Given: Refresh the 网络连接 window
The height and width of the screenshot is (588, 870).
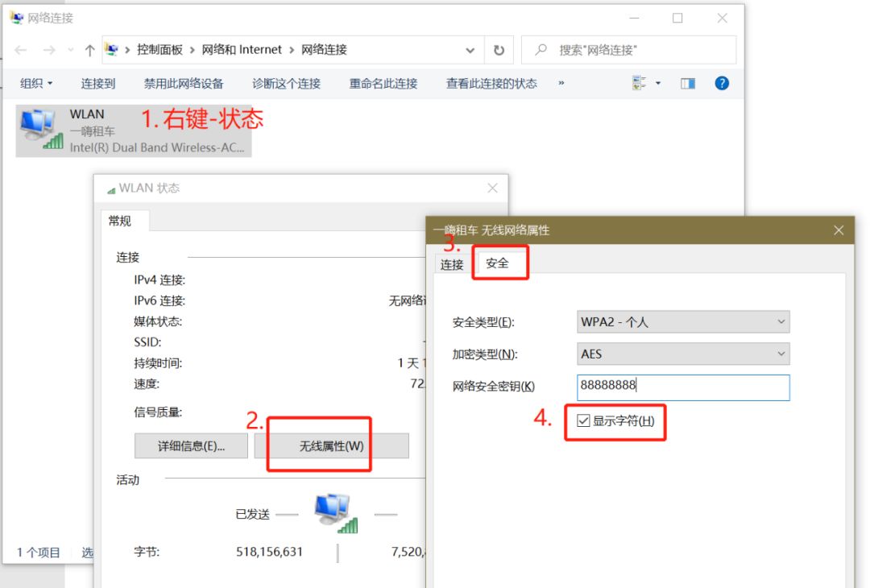Looking at the screenshot, I should pyautogui.click(x=499, y=51).
